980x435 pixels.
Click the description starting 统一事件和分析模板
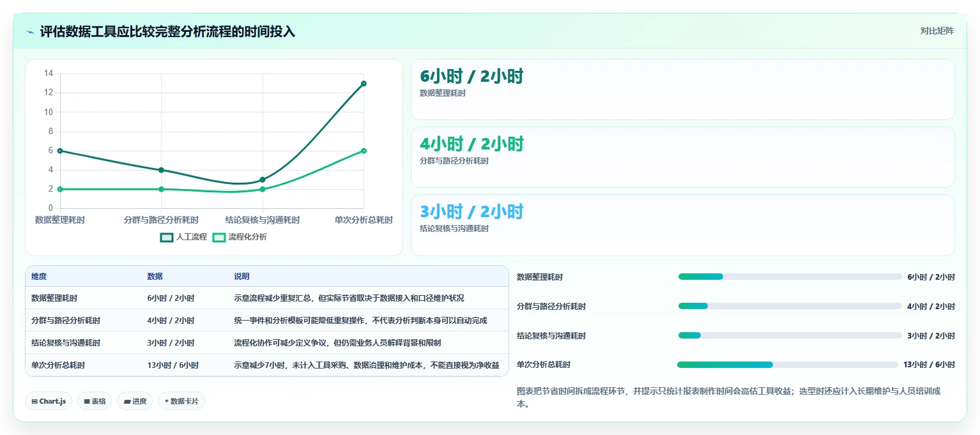pos(360,321)
